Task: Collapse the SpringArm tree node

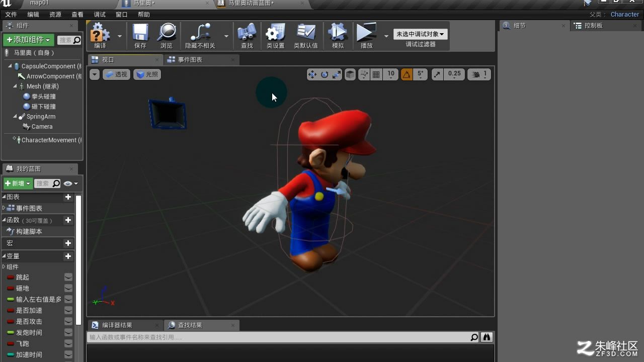Action: (x=15, y=117)
